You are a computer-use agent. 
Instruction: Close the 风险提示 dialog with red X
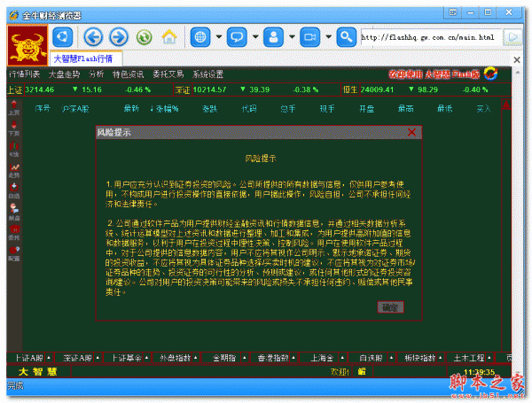[411, 132]
